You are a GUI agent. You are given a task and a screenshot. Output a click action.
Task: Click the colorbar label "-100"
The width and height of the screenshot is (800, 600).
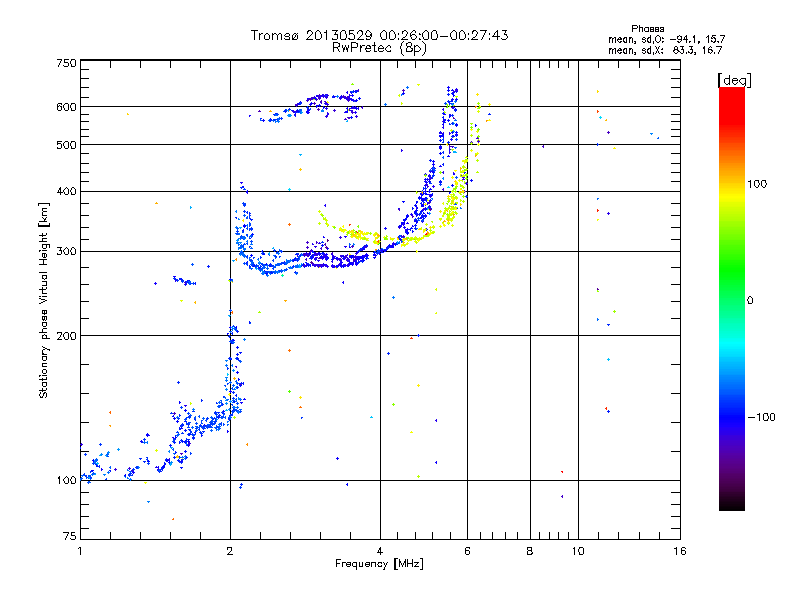(x=761, y=417)
